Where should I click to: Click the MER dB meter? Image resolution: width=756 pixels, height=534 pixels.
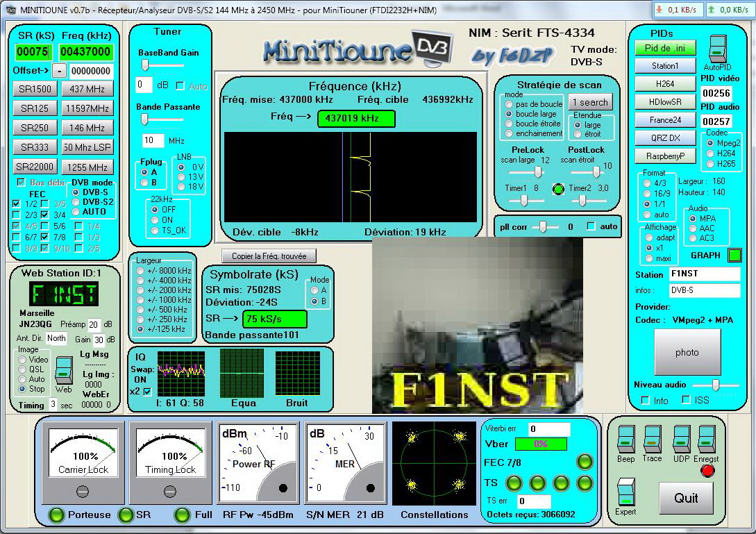pyautogui.click(x=346, y=463)
